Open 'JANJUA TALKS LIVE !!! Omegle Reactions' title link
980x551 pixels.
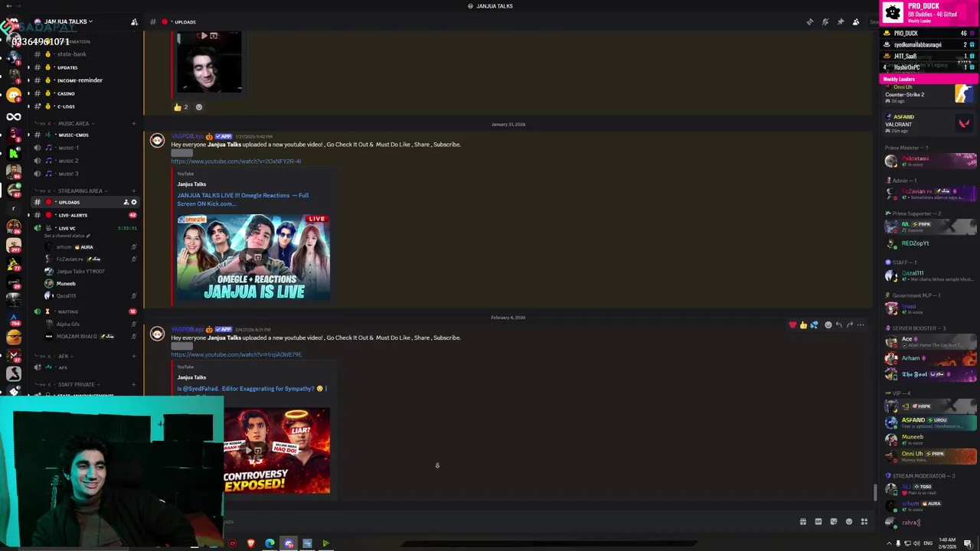[x=243, y=199]
